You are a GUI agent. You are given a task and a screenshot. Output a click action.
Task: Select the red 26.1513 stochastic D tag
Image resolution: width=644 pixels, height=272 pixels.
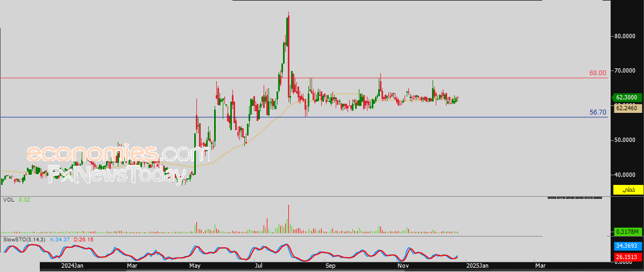[x=627, y=257]
